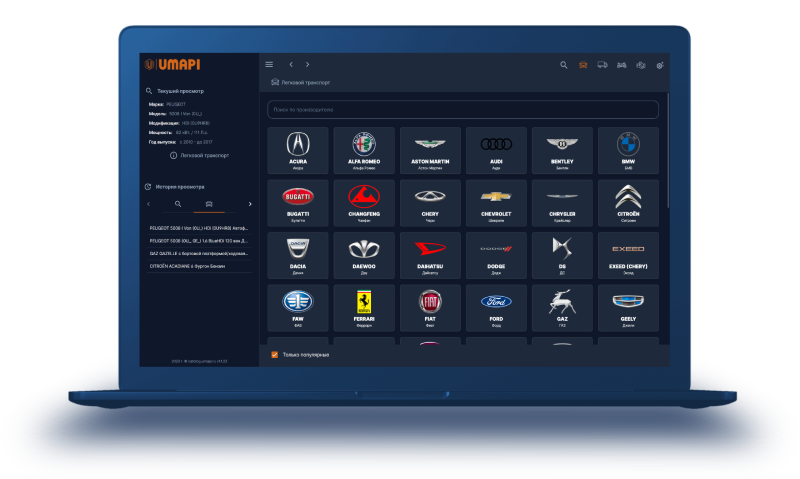Click the Марка: PEUGEOT value
Viewport: 800px width, 479px height.
click(x=176, y=104)
